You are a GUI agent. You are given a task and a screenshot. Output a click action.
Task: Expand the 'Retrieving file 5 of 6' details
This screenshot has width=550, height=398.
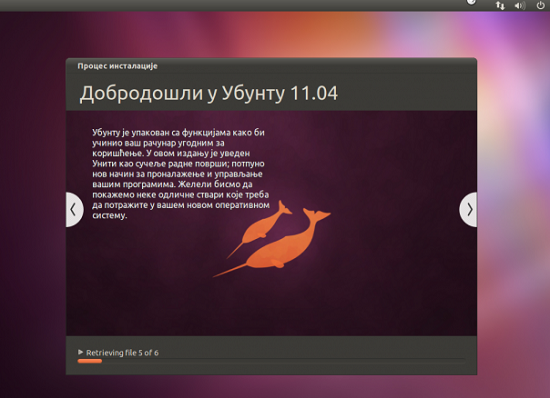coord(80,352)
